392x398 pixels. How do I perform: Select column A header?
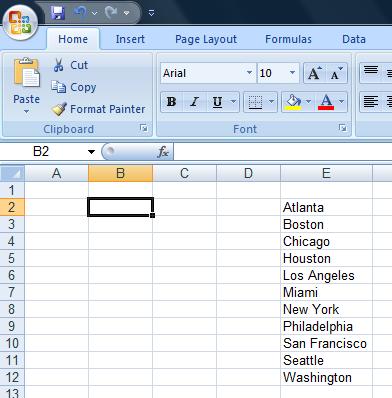coord(57,173)
